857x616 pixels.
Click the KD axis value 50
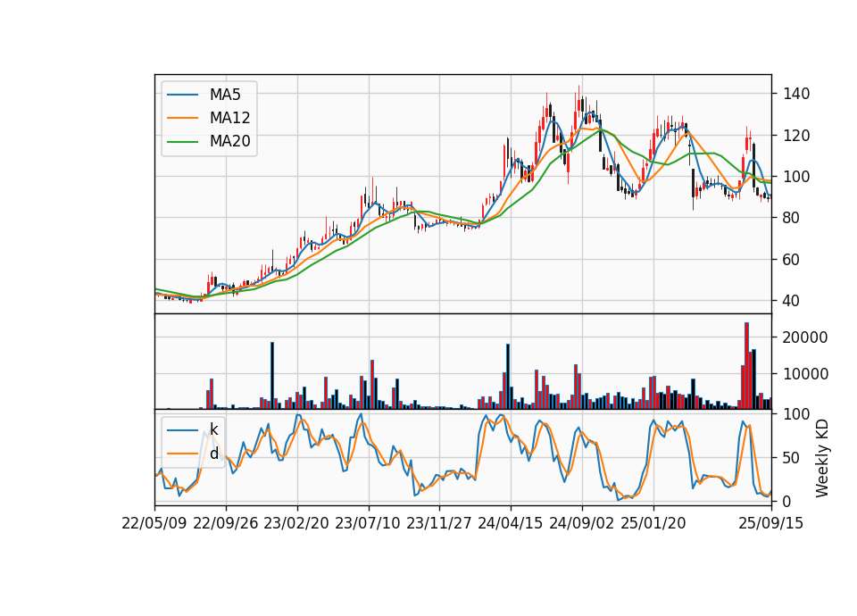[792, 458]
